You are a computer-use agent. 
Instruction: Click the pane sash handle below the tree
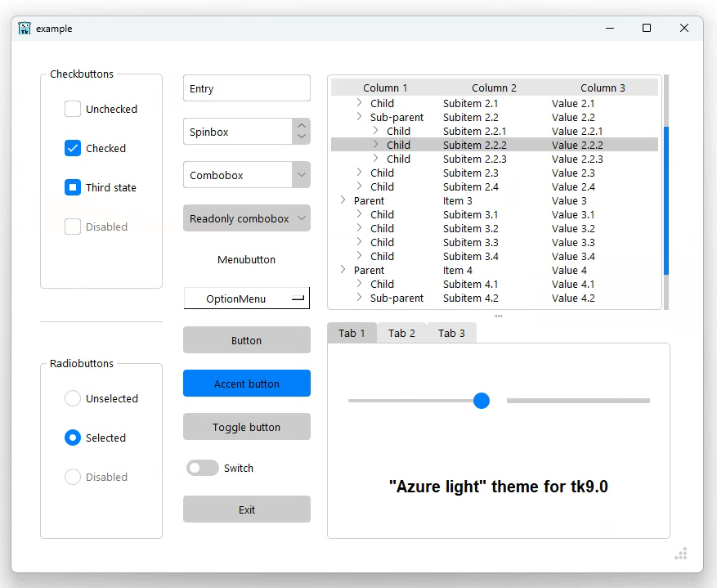(499, 316)
